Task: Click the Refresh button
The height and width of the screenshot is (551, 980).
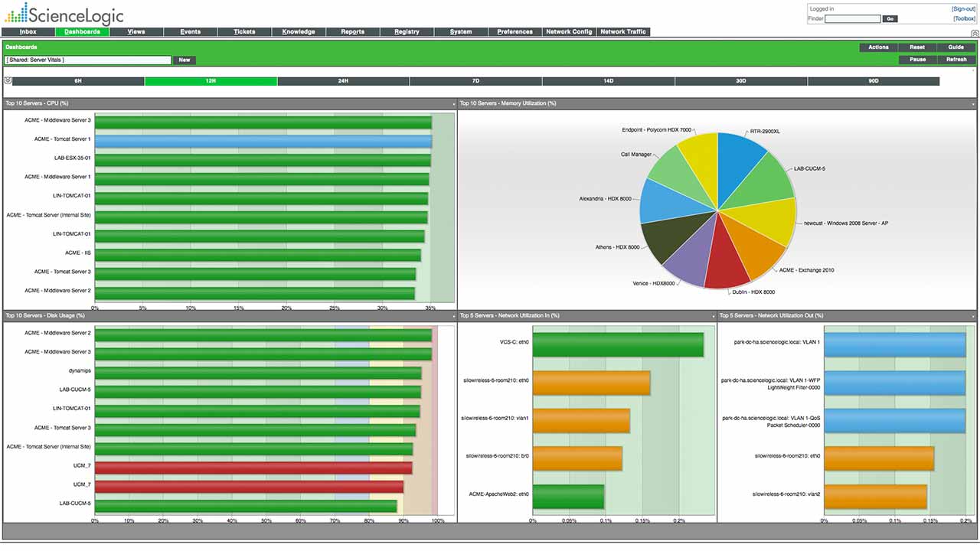Action: pyautogui.click(x=956, y=59)
